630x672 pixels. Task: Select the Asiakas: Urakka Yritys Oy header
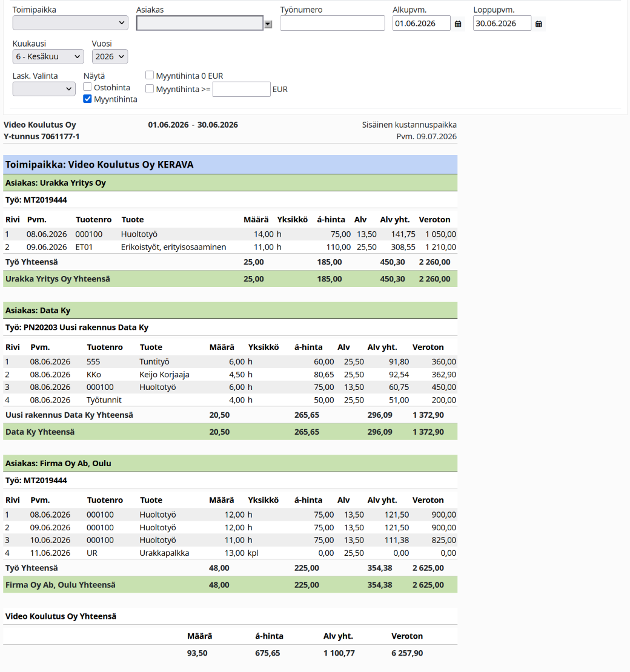pos(230,183)
